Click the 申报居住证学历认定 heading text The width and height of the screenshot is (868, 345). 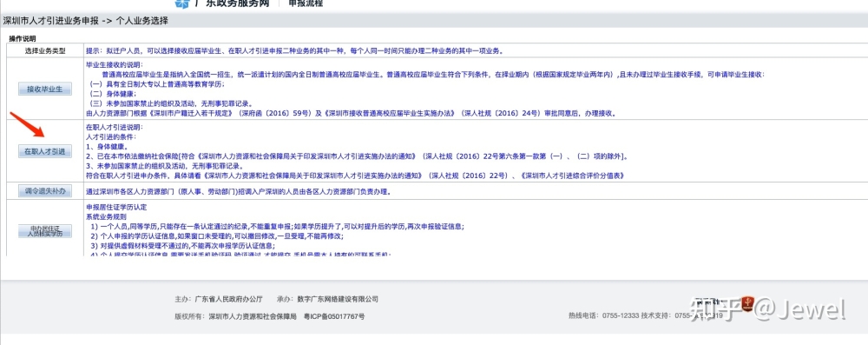[117, 208]
